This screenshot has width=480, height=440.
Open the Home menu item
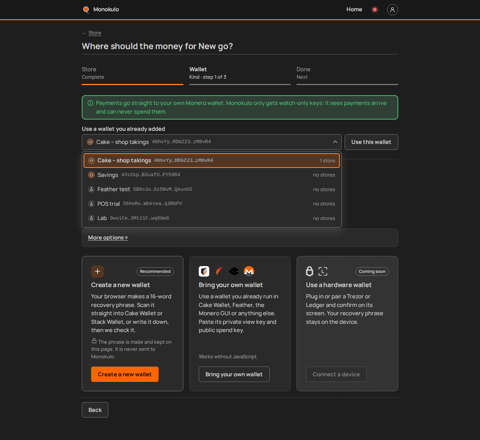tap(354, 10)
